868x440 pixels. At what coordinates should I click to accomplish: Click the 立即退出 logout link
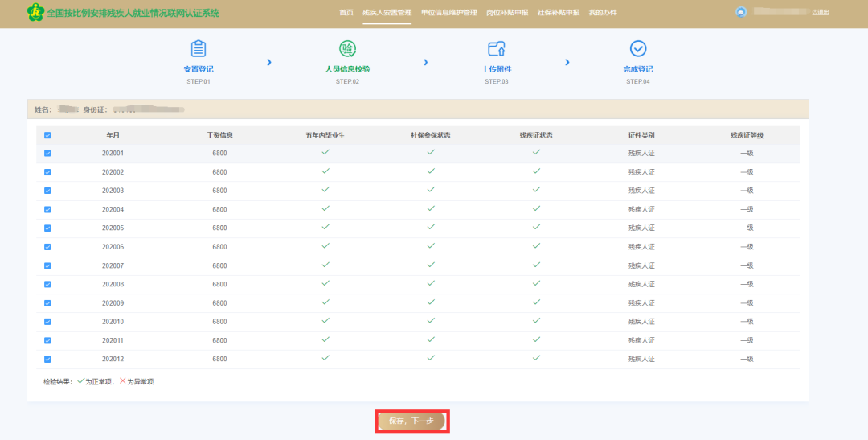tap(820, 13)
